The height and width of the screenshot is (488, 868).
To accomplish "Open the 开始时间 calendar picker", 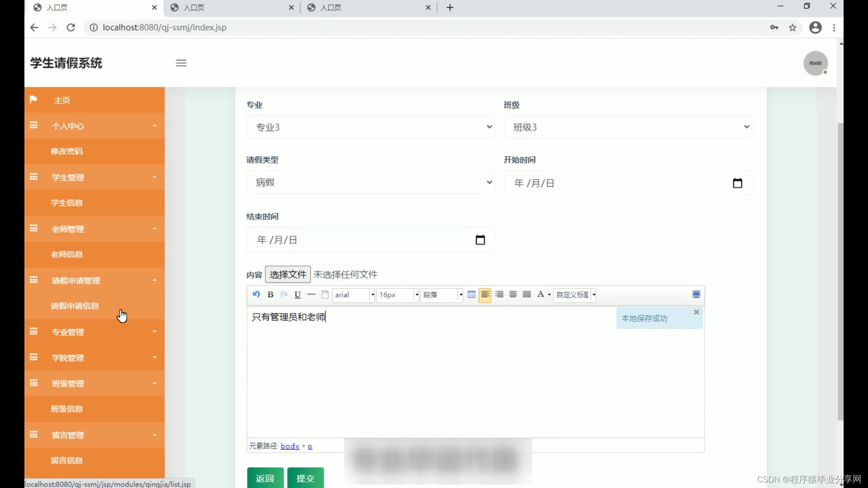I will click(737, 183).
